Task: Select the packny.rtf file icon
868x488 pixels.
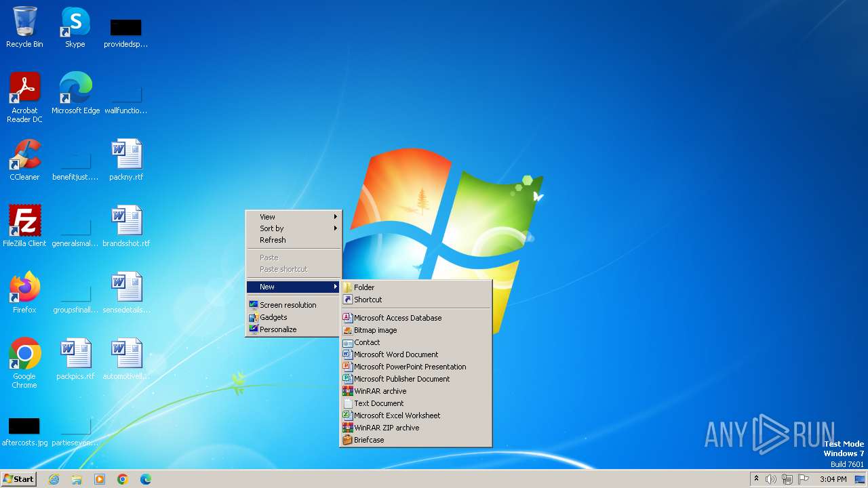Action: click(126, 160)
